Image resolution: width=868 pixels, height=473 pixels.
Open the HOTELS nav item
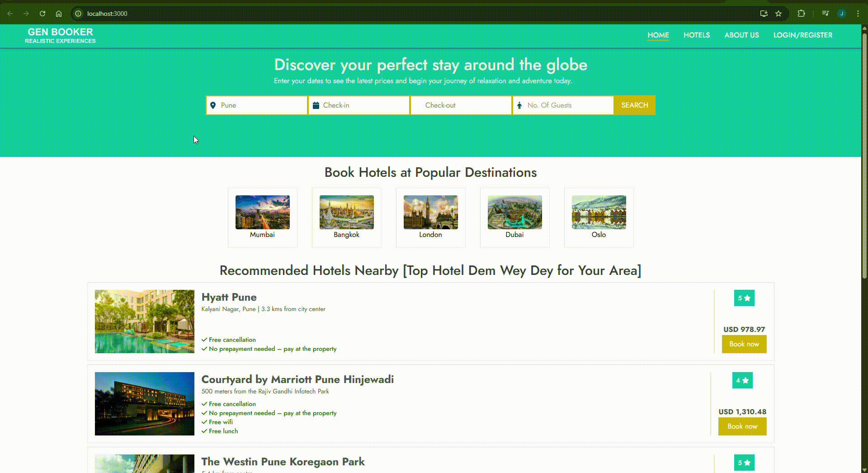[x=697, y=35]
